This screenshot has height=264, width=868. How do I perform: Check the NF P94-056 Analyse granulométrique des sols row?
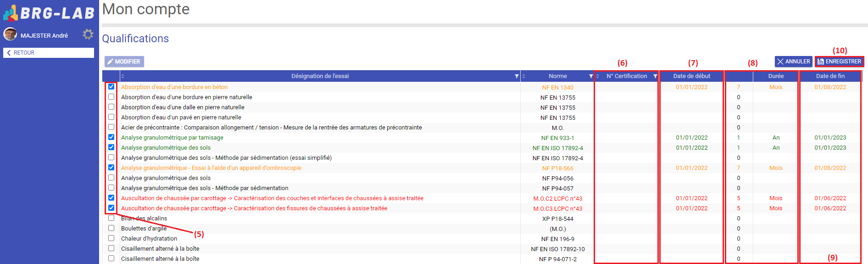point(111,178)
